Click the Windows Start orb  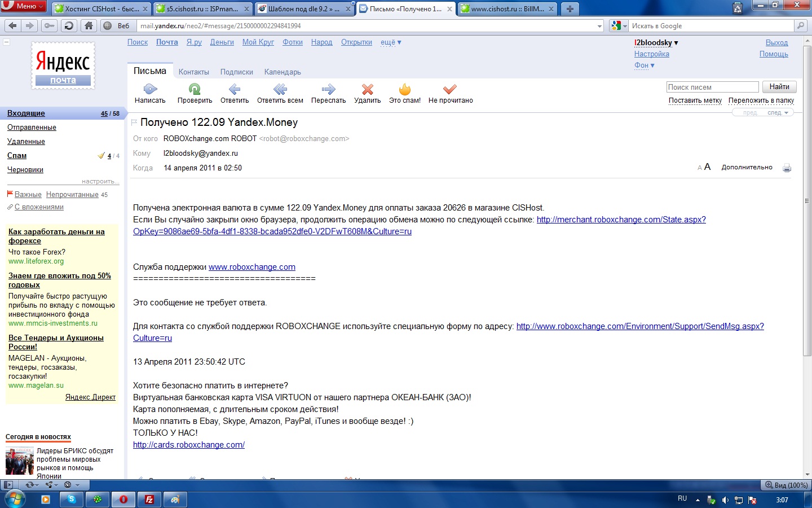[x=15, y=499]
